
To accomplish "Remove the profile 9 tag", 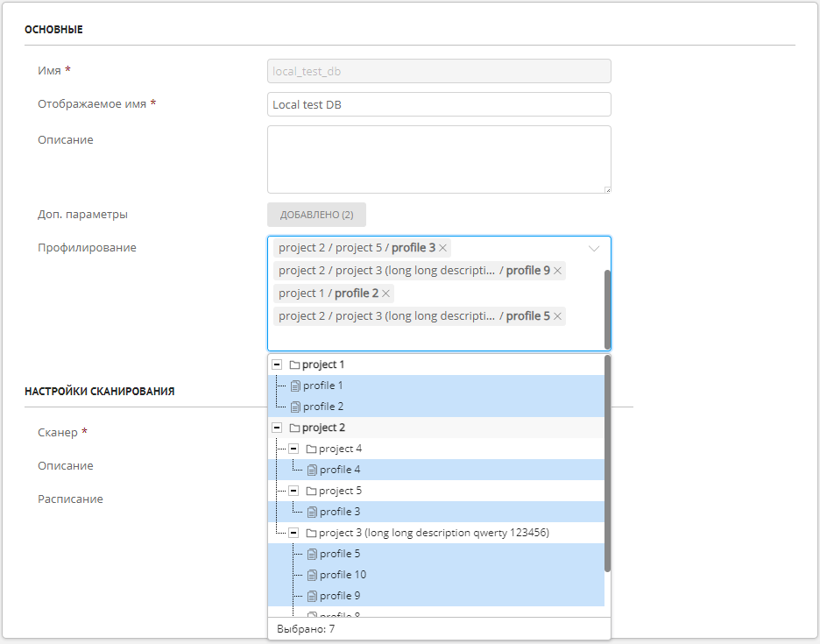I will 557,271.
